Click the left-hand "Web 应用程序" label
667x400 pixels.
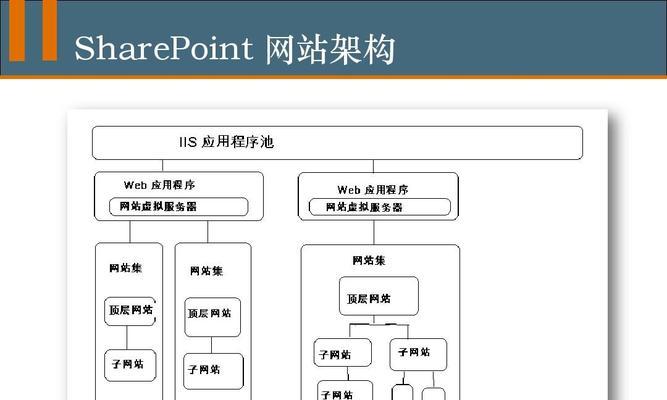[160, 185]
